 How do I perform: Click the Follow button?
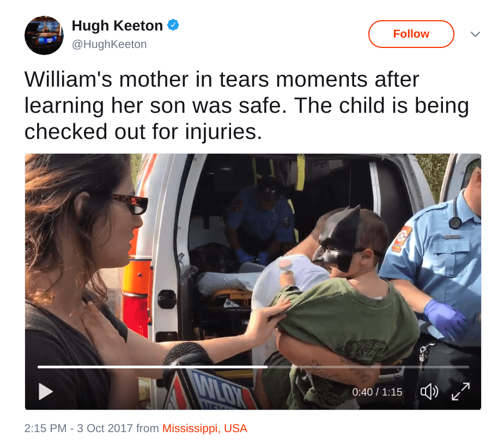(411, 34)
